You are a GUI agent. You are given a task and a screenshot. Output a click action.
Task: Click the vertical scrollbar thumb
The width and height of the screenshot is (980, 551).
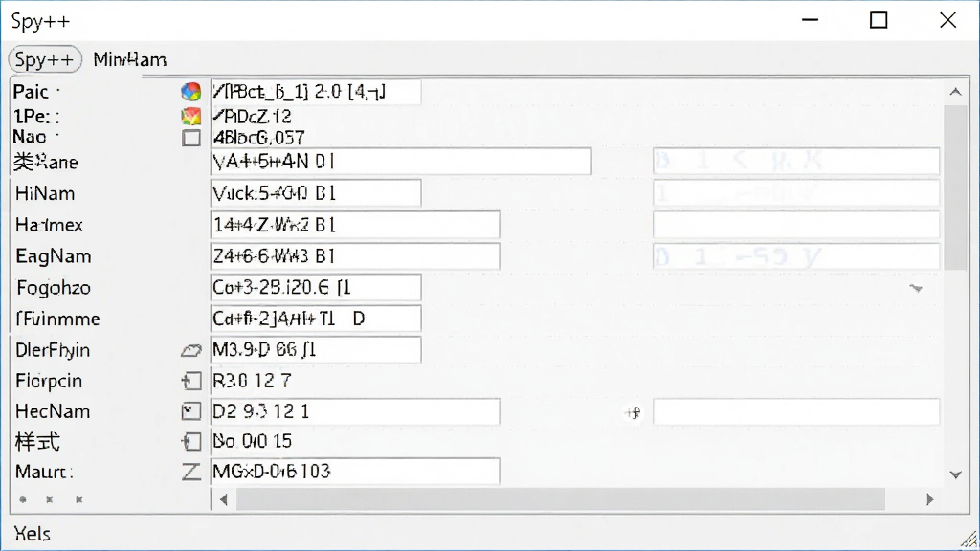pos(956,187)
